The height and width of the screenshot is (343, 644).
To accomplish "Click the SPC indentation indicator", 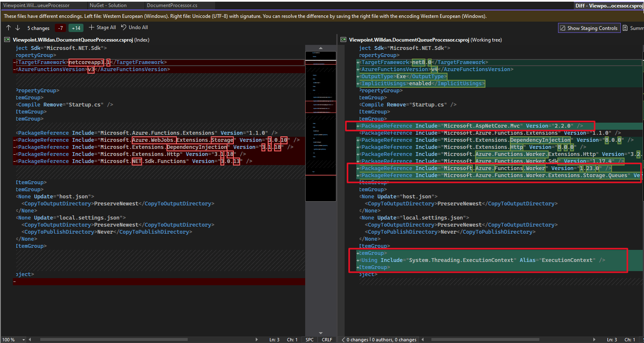I will pos(309,340).
